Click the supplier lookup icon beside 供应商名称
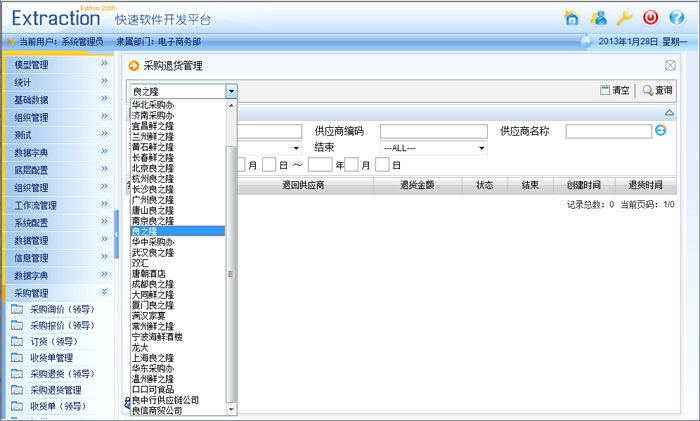The width and height of the screenshot is (700, 421). [660, 131]
